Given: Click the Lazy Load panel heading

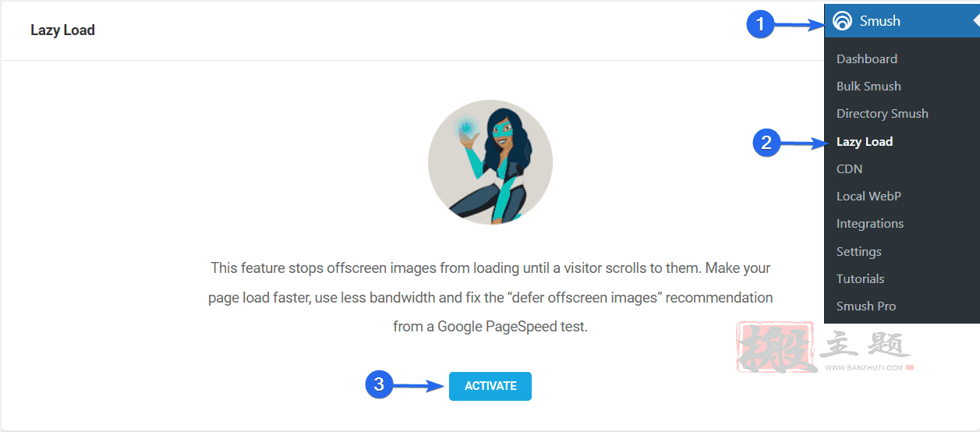Looking at the screenshot, I should pyautogui.click(x=62, y=30).
